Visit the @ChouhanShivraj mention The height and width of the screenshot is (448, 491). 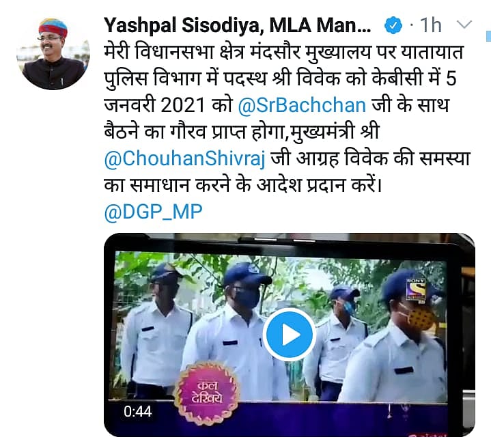(185, 158)
